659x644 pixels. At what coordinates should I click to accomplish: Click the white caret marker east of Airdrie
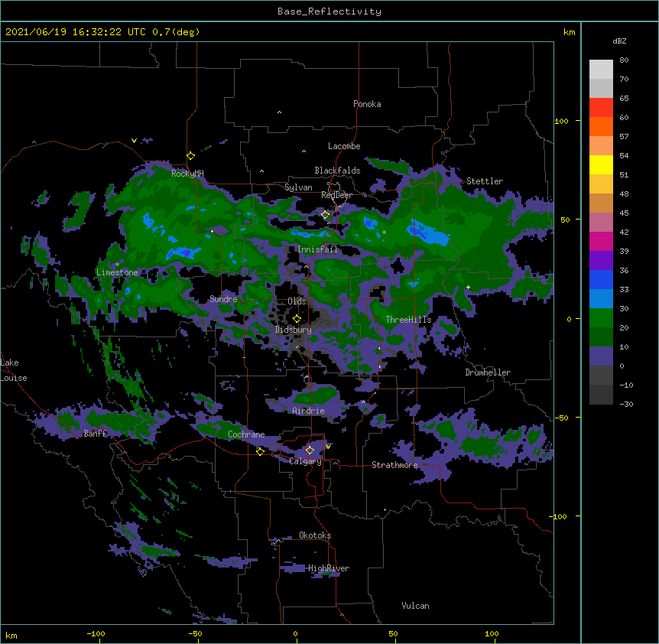coord(364,402)
